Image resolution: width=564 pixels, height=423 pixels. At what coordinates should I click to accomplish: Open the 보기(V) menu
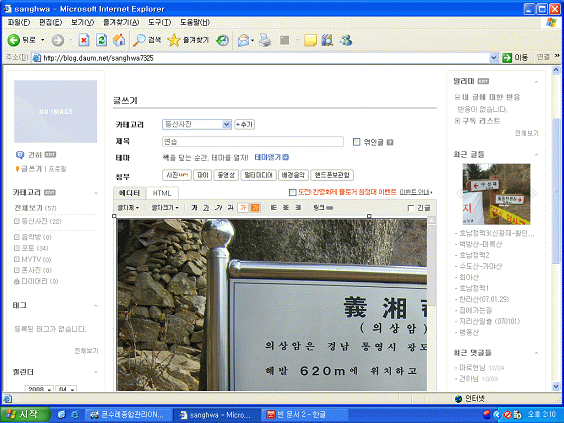pyautogui.click(x=82, y=22)
